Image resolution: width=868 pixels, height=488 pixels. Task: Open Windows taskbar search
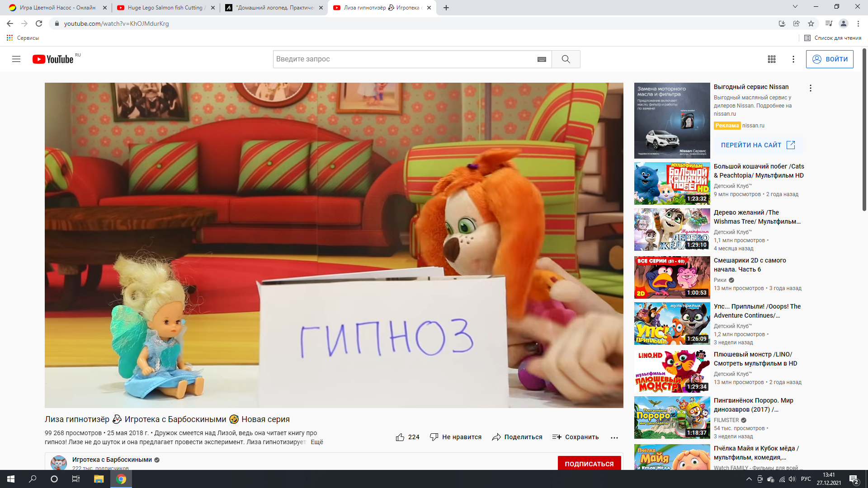[33, 479]
